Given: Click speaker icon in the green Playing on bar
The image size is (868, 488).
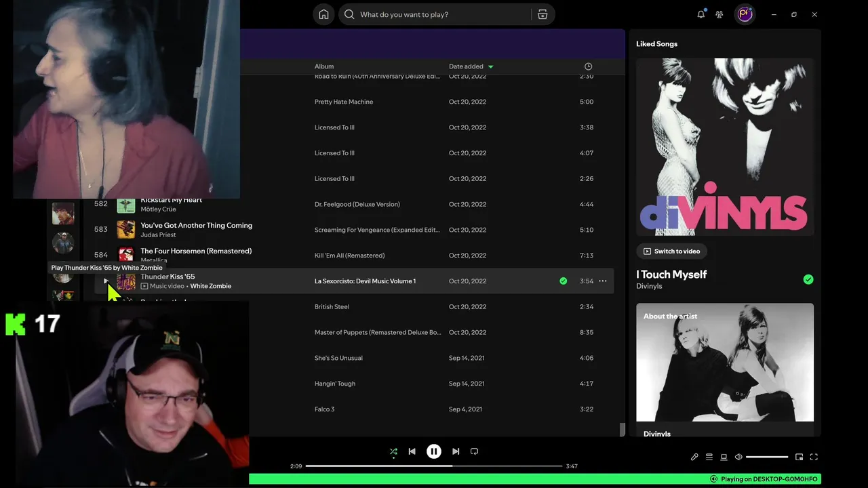Looking at the screenshot, I should [713, 479].
